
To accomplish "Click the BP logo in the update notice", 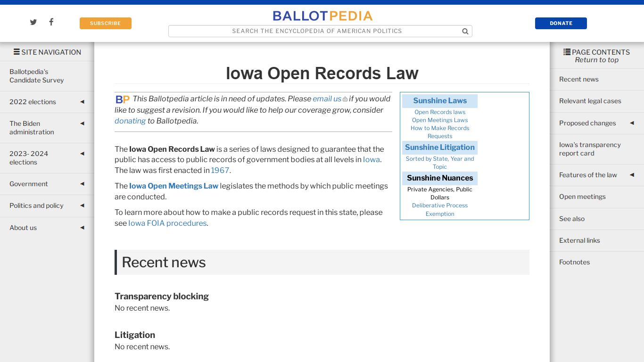I will (x=123, y=99).
